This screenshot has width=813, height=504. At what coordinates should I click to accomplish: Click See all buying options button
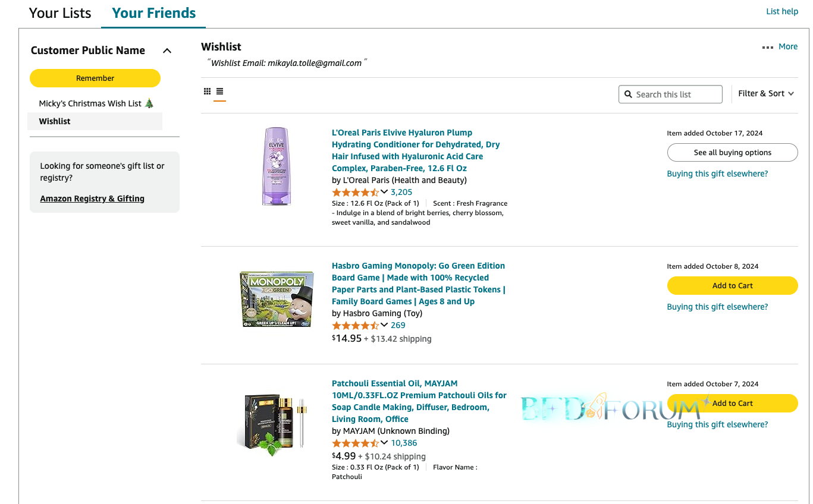click(732, 152)
